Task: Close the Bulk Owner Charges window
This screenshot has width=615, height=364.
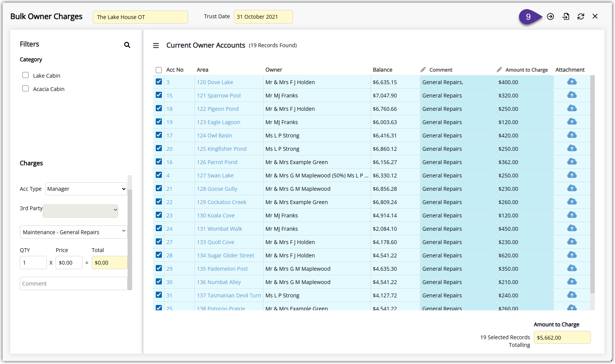Action: pos(595,16)
